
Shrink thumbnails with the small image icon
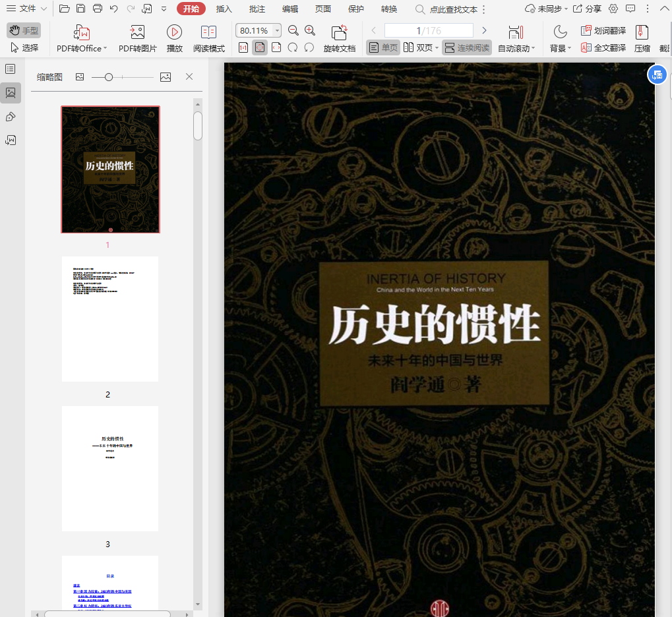pyautogui.click(x=80, y=76)
